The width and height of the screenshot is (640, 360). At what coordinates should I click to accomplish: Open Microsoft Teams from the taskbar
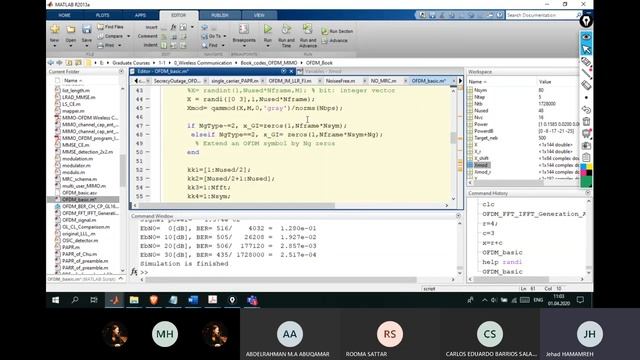pos(252,300)
